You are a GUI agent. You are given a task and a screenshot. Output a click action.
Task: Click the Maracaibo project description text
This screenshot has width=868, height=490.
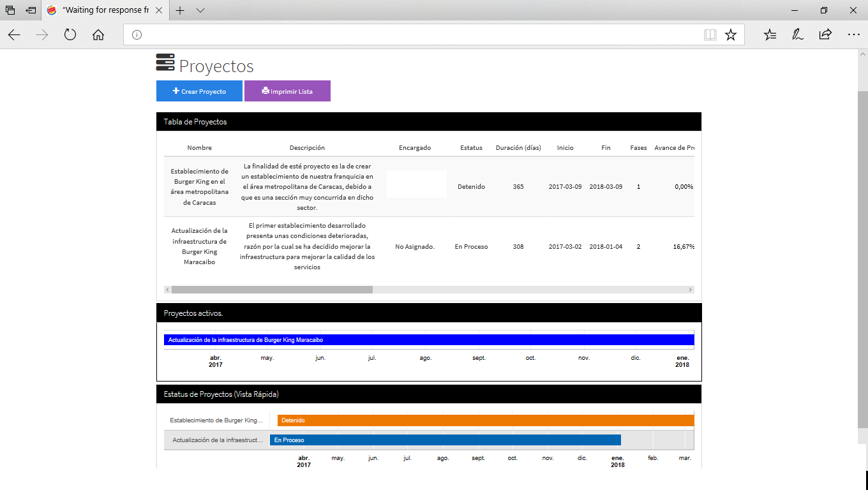307,246
